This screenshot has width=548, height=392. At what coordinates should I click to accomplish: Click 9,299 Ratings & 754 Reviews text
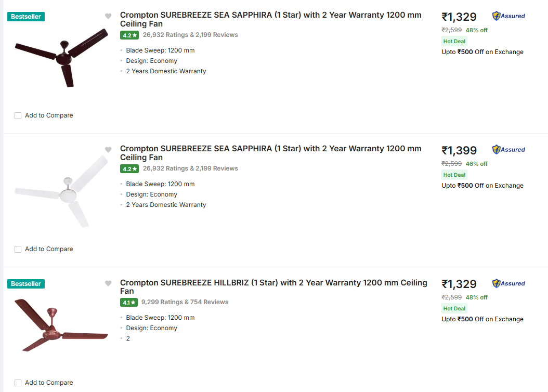tap(185, 302)
